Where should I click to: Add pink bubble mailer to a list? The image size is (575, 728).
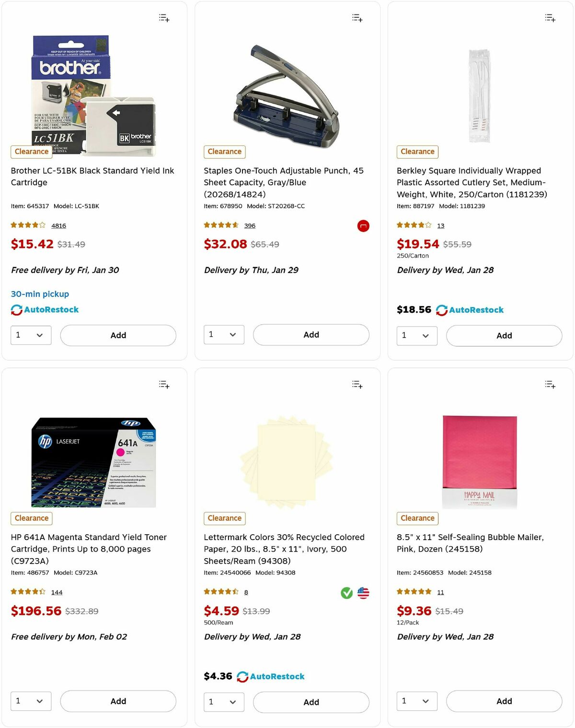click(550, 384)
